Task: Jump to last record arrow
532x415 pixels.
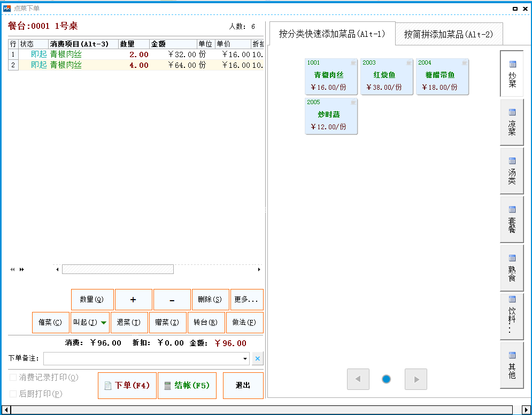Action: (x=22, y=270)
